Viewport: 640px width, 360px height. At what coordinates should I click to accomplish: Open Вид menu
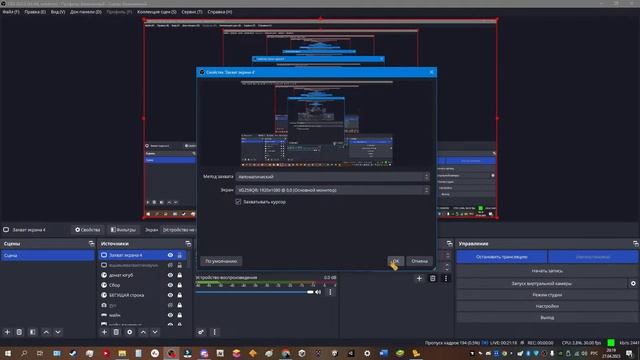(58, 12)
